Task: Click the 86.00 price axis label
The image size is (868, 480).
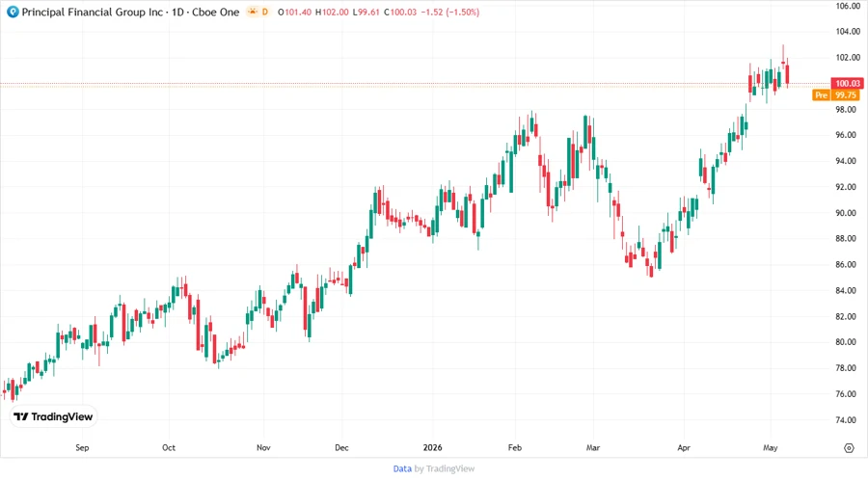Action: 848,264
